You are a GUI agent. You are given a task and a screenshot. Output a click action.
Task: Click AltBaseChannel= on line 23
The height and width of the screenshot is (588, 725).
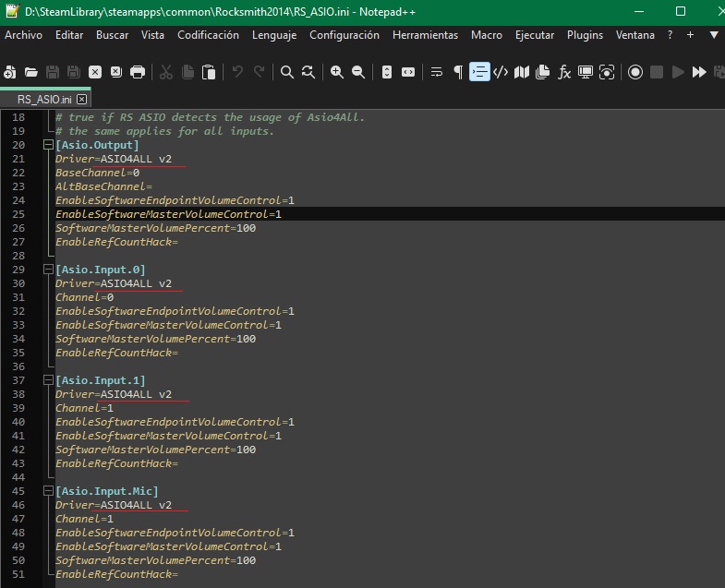[103, 186]
